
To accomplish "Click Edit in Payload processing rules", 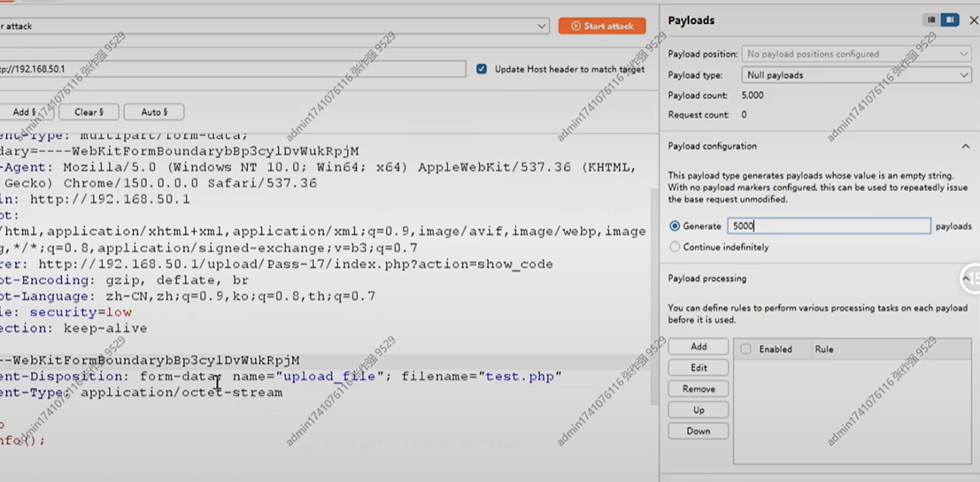I will coord(698,368).
